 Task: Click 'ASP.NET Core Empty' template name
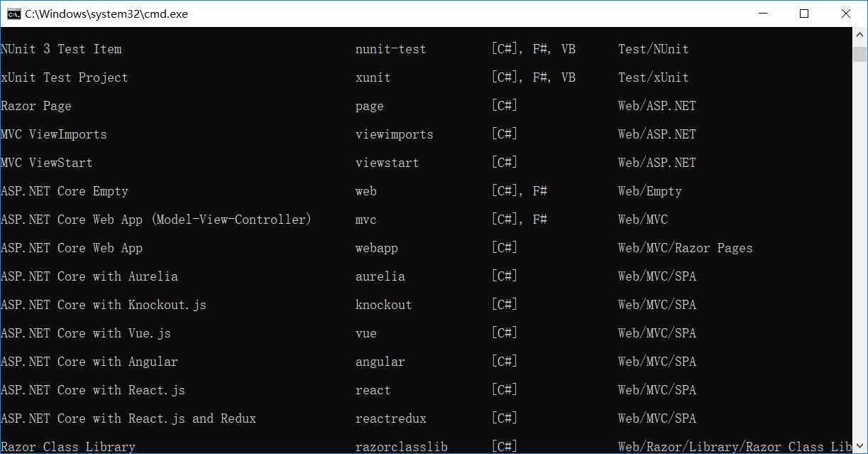pos(65,191)
